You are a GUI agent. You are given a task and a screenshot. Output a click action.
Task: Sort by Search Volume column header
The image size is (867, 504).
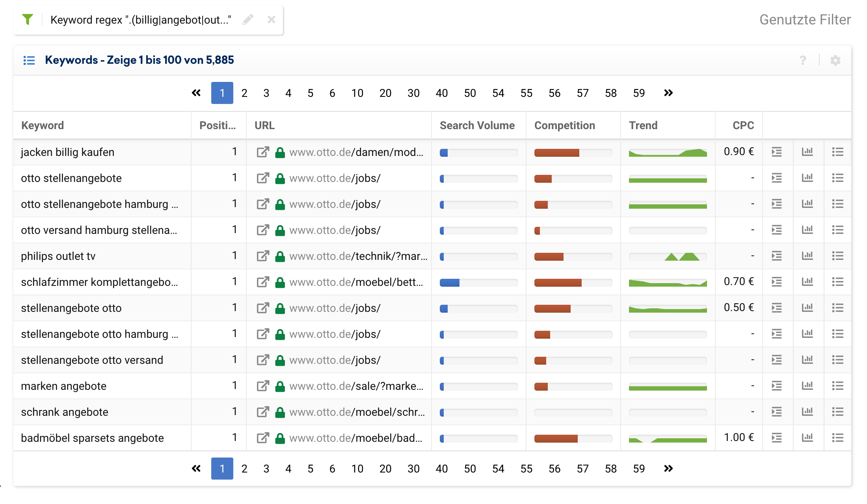tap(477, 125)
